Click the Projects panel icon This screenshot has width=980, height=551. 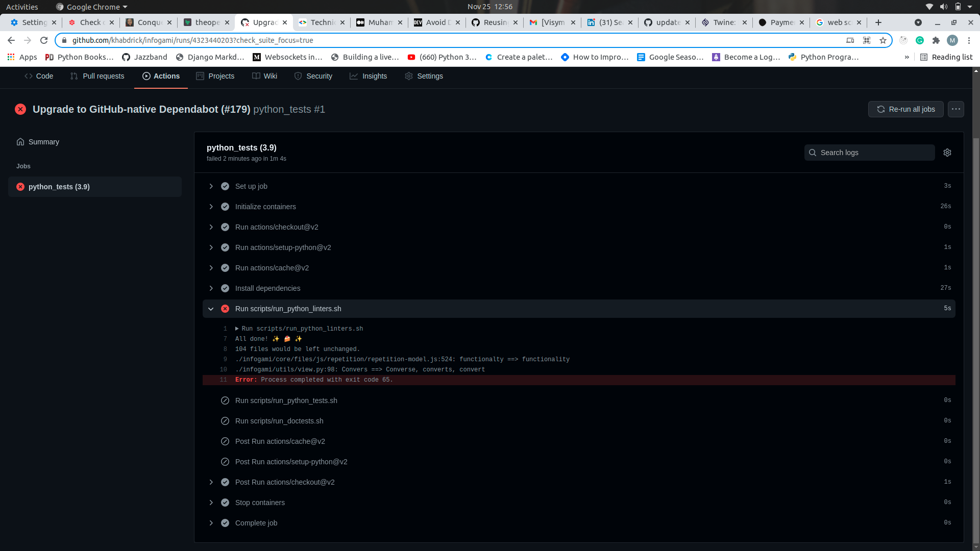click(x=200, y=76)
